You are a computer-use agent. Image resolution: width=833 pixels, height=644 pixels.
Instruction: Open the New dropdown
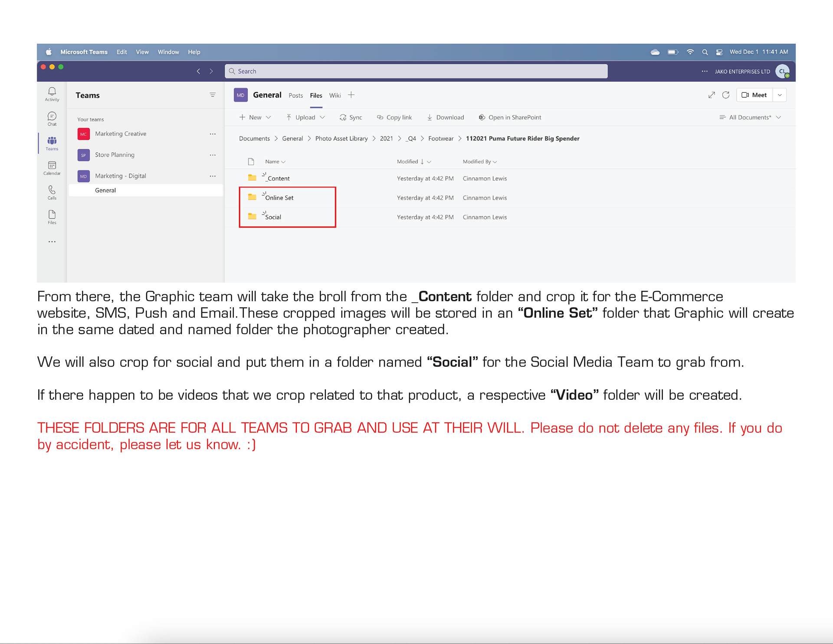tap(255, 118)
